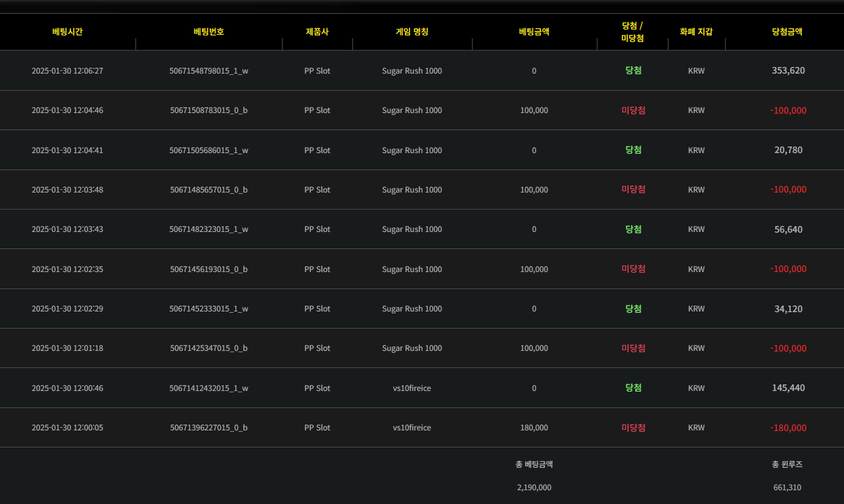Click the winning amount 34,120
844x504 pixels.
788,309
